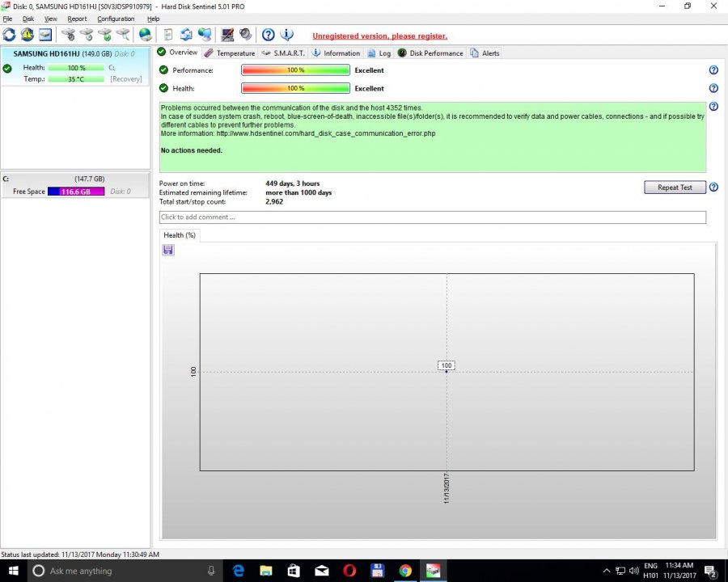Screen dimensions: 728x582
Task: Click the info speech bubble About icon
Action: (286, 35)
